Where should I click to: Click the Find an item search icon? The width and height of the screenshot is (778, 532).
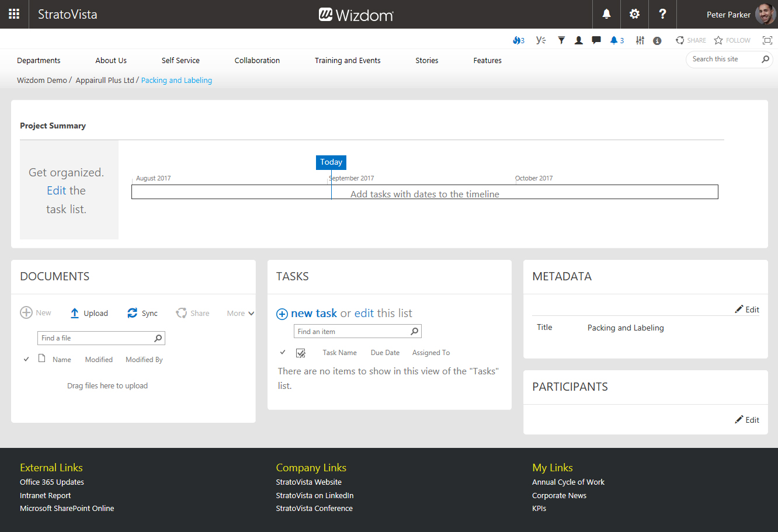(x=414, y=332)
